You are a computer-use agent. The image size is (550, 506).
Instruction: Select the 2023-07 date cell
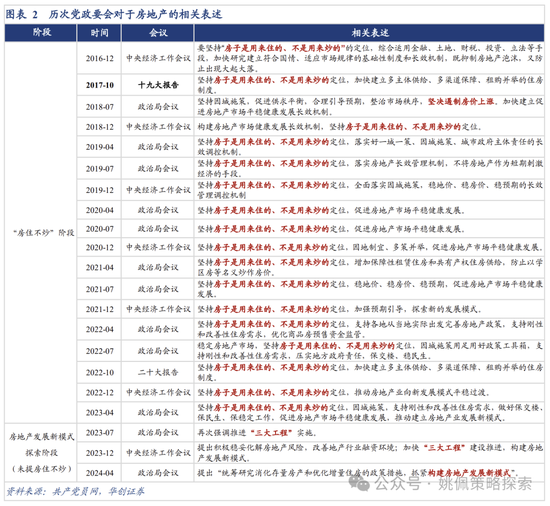(100, 433)
